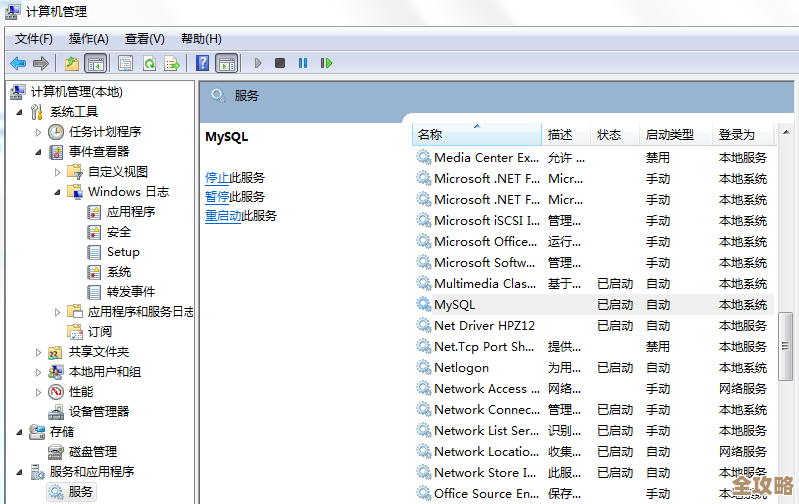Select 事件查看器 in the tree
The height and width of the screenshot is (504, 799).
[x=99, y=152]
